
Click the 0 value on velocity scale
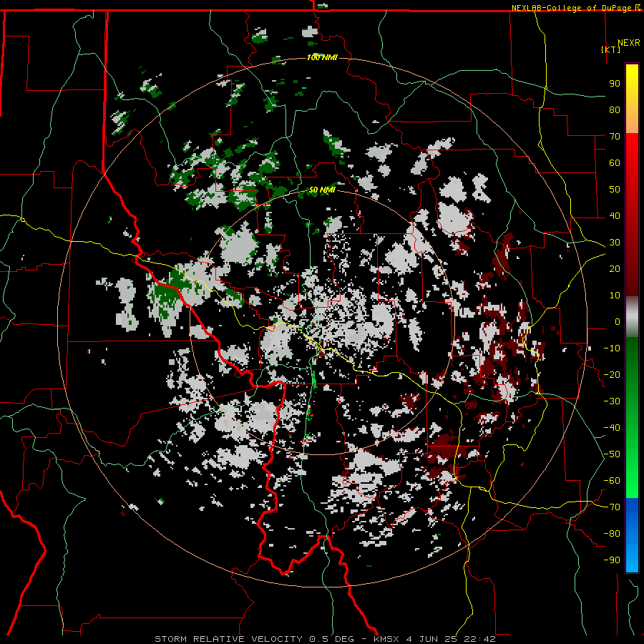618,321
